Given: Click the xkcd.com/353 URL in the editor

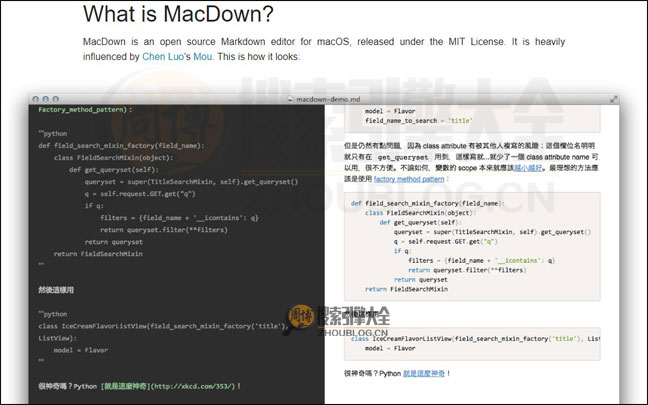Looking at the screenshot, I should click(193, 386).
